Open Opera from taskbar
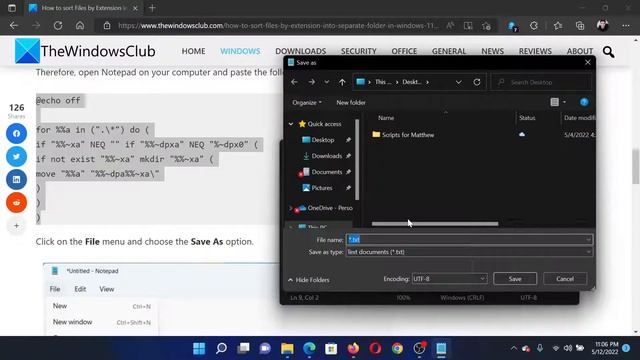The image size is (640, 360). pos(375,348)
